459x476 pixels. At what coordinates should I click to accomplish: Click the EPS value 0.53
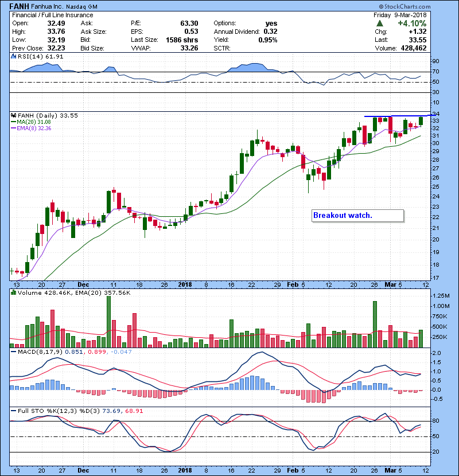click(191, 32)
